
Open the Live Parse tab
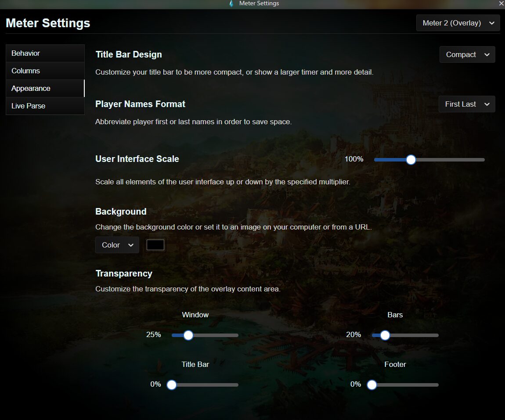click(x=45, y=106)
